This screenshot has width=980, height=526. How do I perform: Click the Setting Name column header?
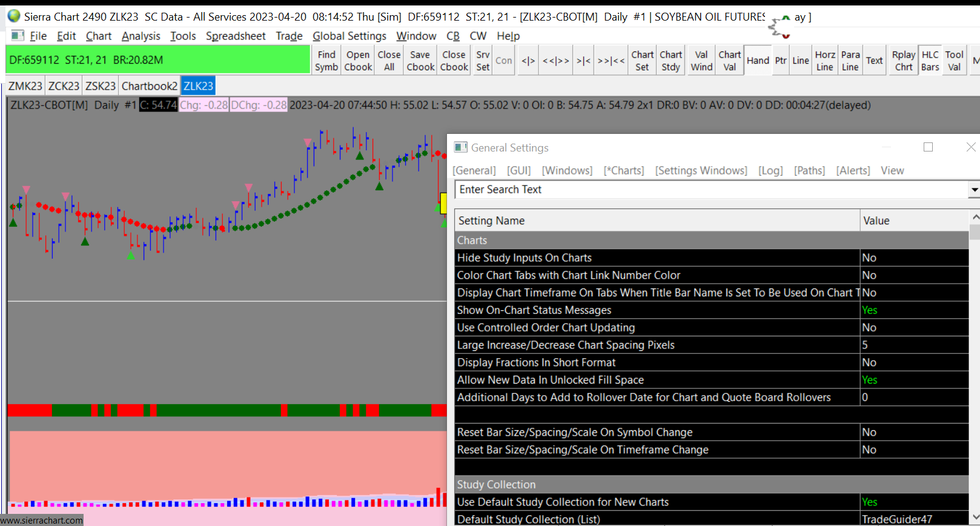tap(657, 221)
